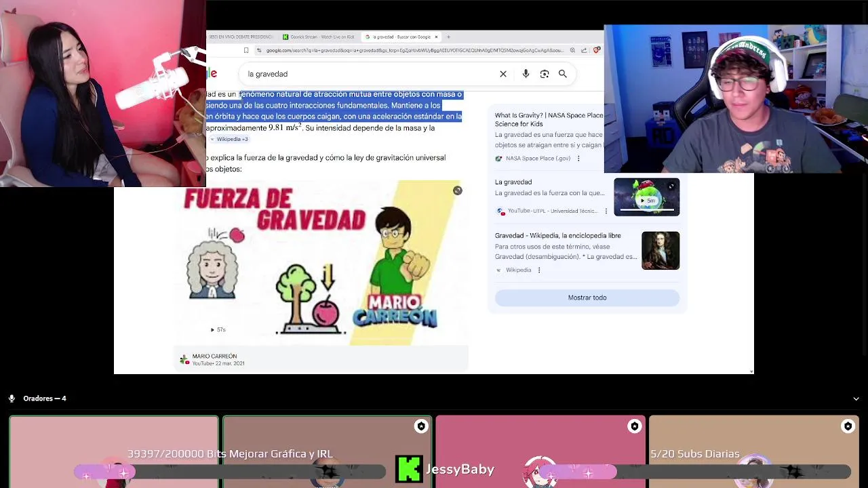Click the expand icon on Fuerza de Gravedad video
868x488 pixels.
[458, 191]
